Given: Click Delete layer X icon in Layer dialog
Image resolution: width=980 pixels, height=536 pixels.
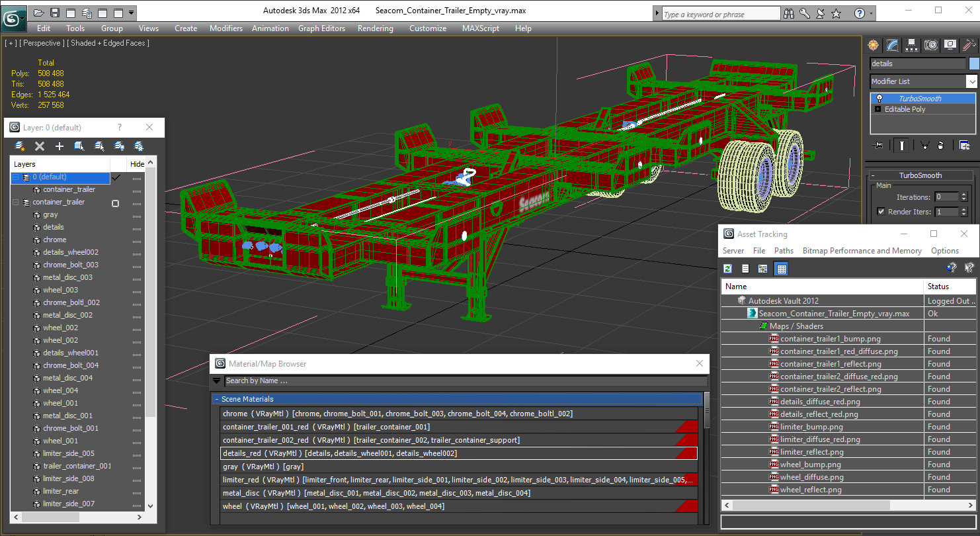Looking at the screenshot, I should coord(40,146).
